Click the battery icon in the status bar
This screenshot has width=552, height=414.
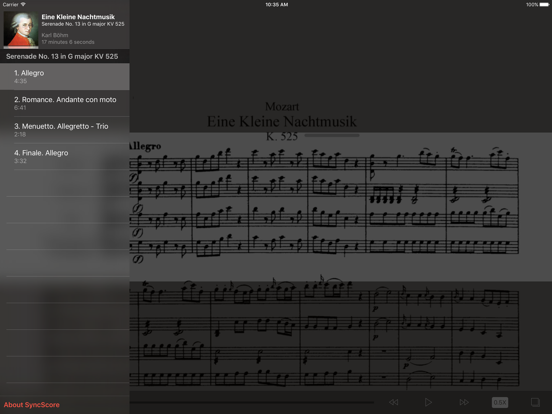544,5
